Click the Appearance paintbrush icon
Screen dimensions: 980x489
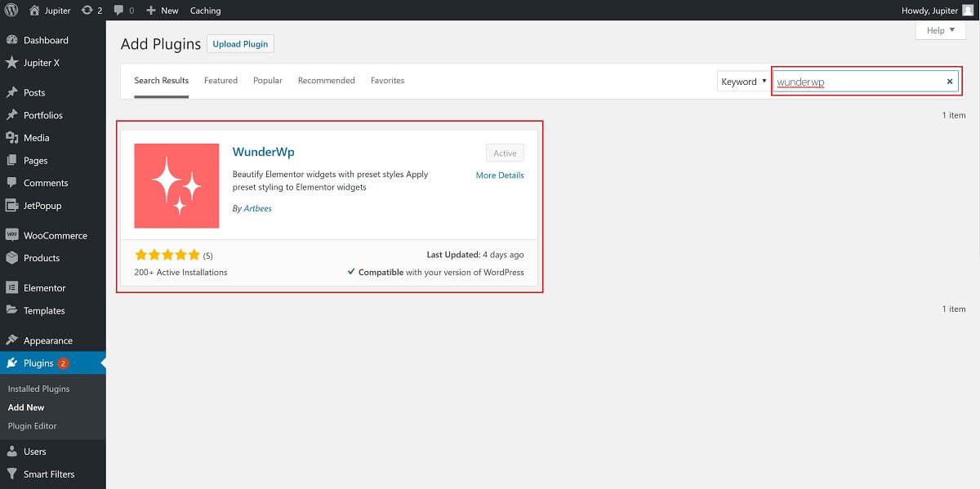point(11,340)
